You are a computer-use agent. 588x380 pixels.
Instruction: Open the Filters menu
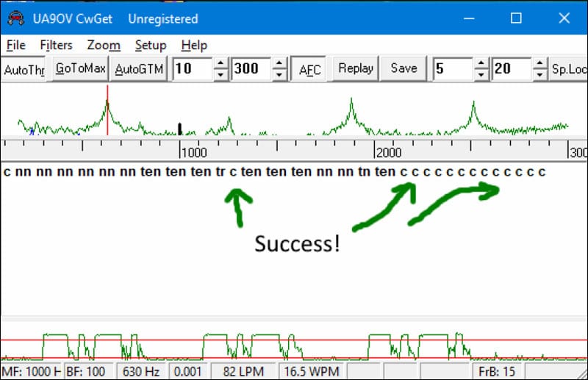point(57,46)
